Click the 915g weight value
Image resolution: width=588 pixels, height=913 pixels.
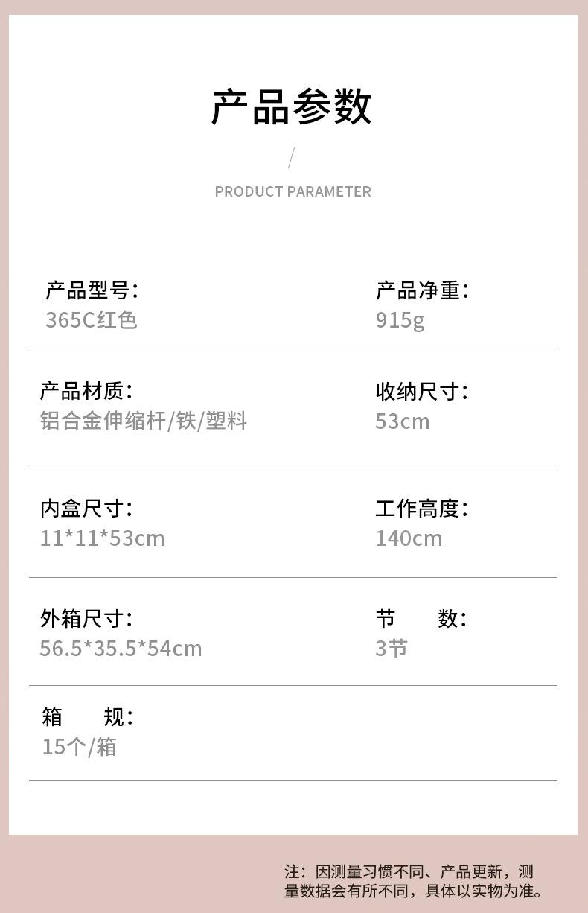click(400, 320)
